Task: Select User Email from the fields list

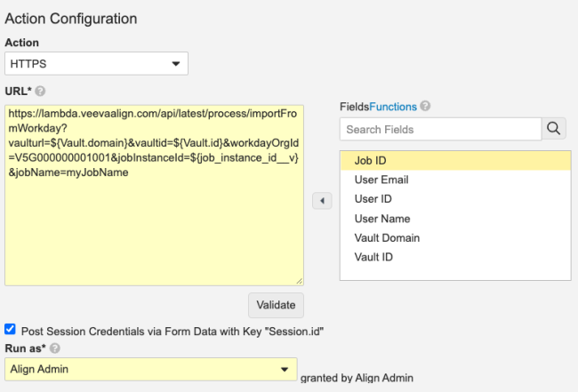Action: click(x=381, y=180)
